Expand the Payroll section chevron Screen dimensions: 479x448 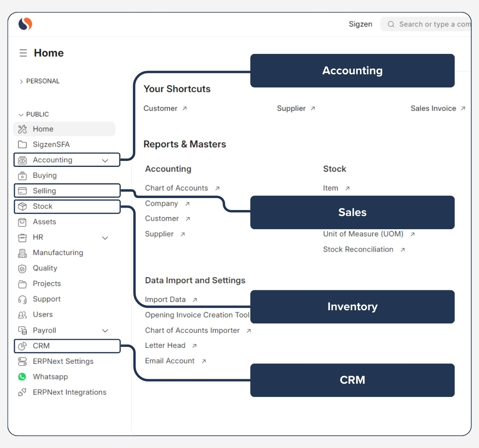pyautogui.click(x=105, y=331)
